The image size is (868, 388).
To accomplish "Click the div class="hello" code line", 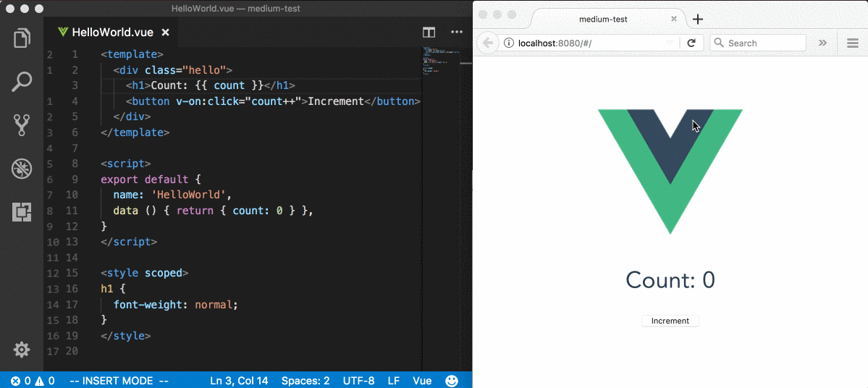I will [173, 70].
